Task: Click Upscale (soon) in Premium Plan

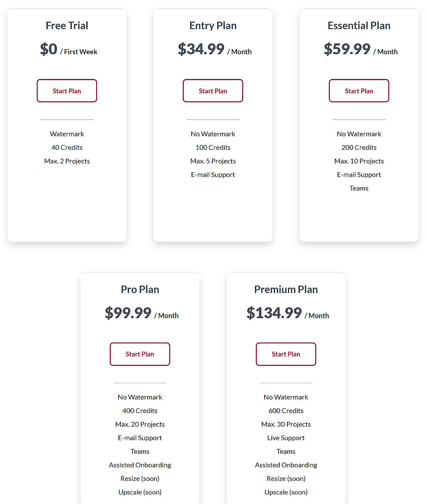Action: click(x=286, y=492)
